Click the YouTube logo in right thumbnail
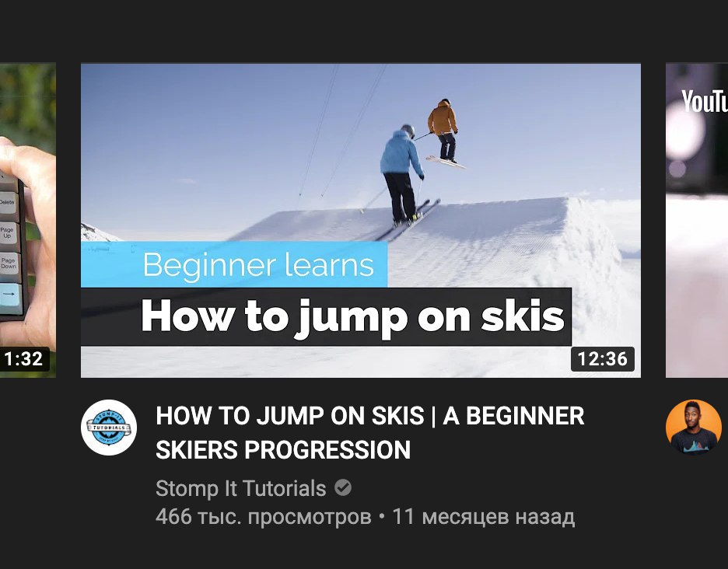The image size is (728, 569). click(705, 102)
